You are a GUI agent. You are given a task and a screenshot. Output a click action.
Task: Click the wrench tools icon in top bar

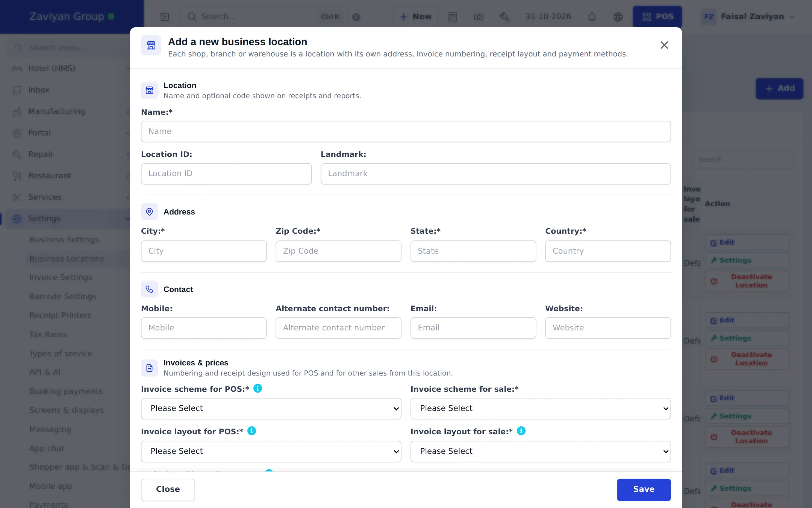click(x=504, y=17)
